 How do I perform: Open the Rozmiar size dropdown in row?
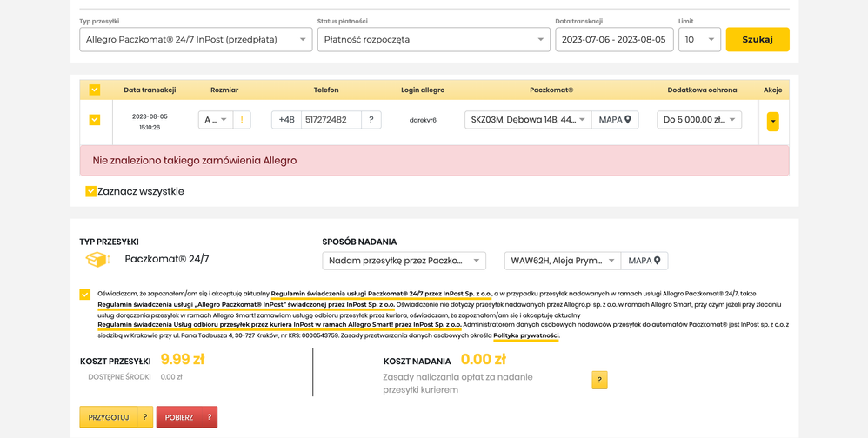point(216,119)
